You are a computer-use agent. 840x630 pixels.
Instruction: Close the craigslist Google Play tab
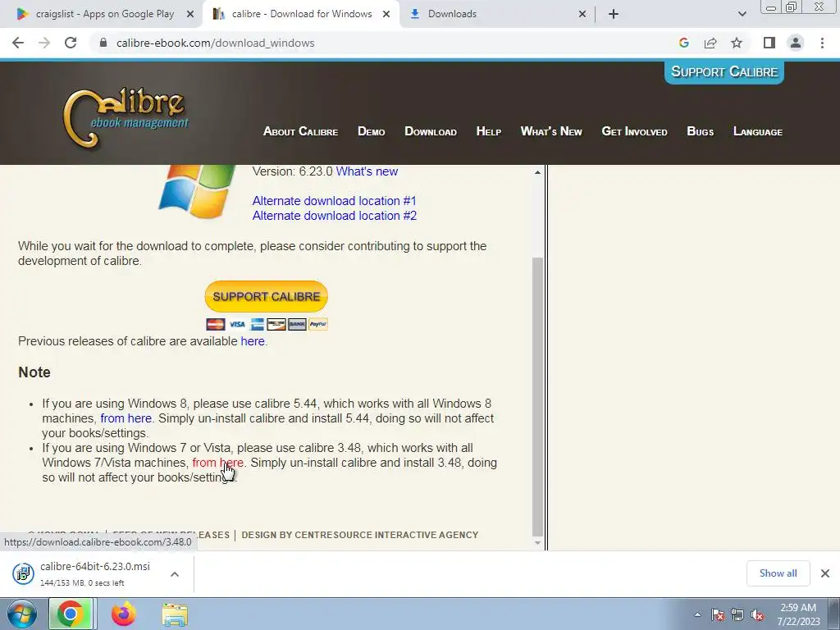click(189, 14)
